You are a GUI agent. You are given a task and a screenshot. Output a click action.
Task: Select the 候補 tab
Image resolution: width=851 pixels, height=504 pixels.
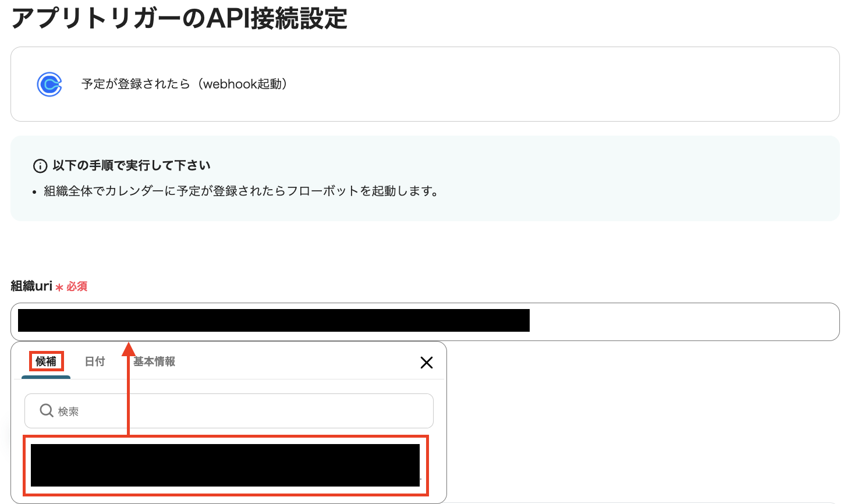pos(46,361)
